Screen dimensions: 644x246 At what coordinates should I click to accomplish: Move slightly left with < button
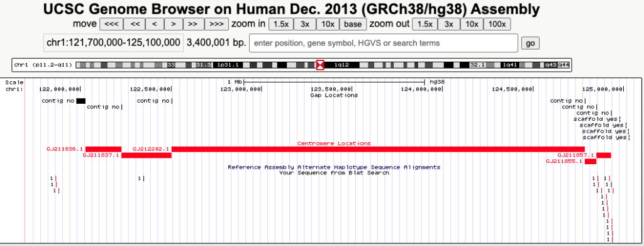pyautogui.click(x=155, y=25)
